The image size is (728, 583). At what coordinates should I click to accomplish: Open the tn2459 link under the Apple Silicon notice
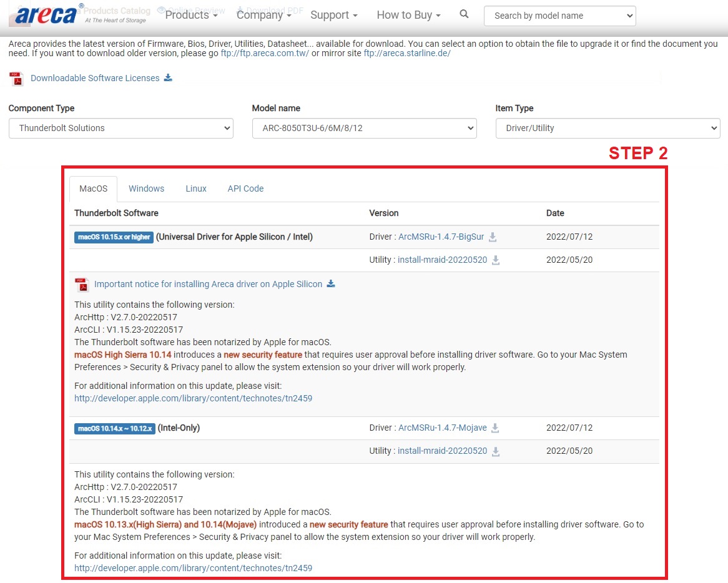[193, 398]
